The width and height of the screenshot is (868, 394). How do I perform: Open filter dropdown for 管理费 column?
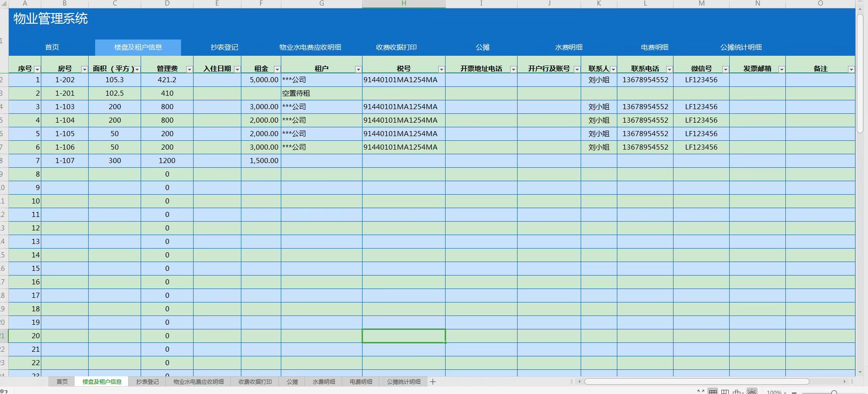pyautogui.click(x=189, y=69)
